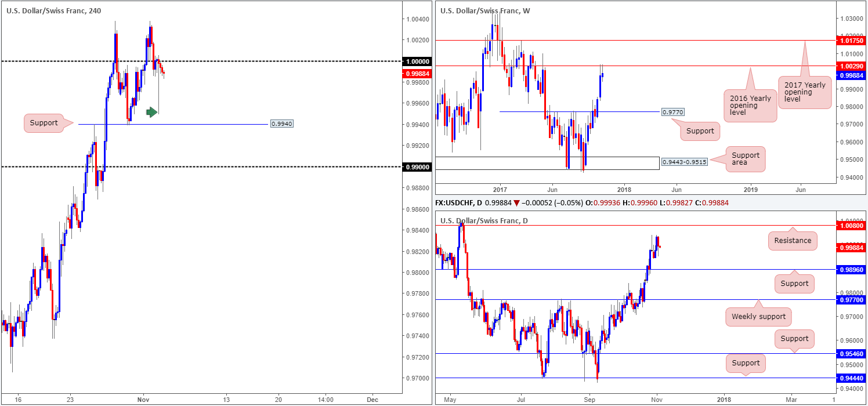This screenshot has height=406, width=868.
Task: Select the 1.01750 red price label on weekly chart
Action: 851,41
